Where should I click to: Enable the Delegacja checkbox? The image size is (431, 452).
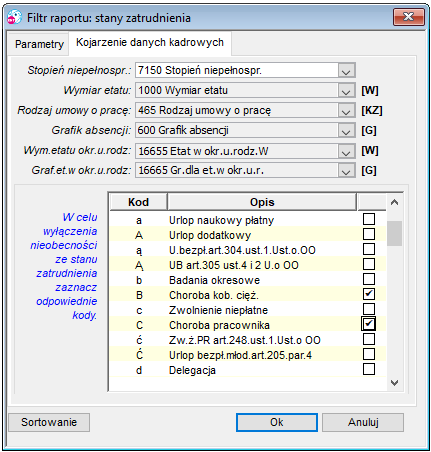pos(369,369)
